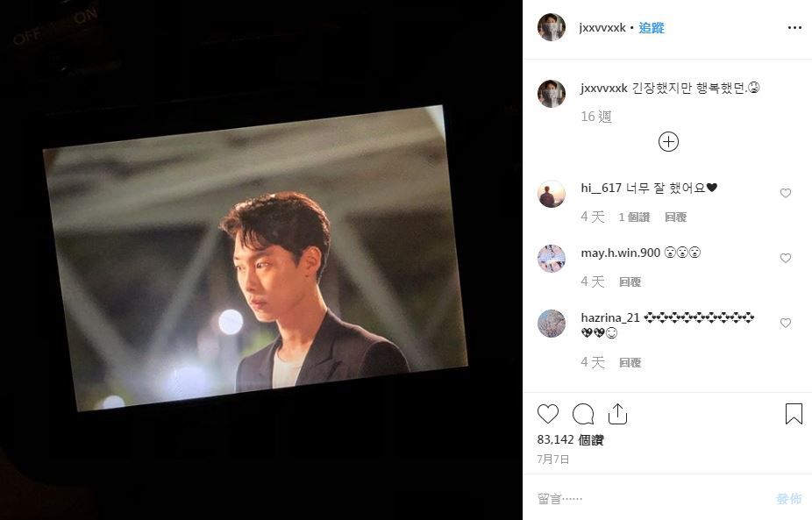Viewport: 812px width, 520px height.
Task: Open may.h.win.900 profile avatar
Action: click(551, 259)
